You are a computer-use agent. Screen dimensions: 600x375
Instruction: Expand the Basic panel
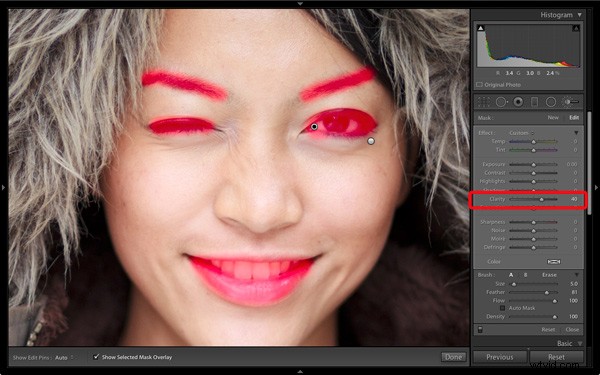(x=580, y=343)
